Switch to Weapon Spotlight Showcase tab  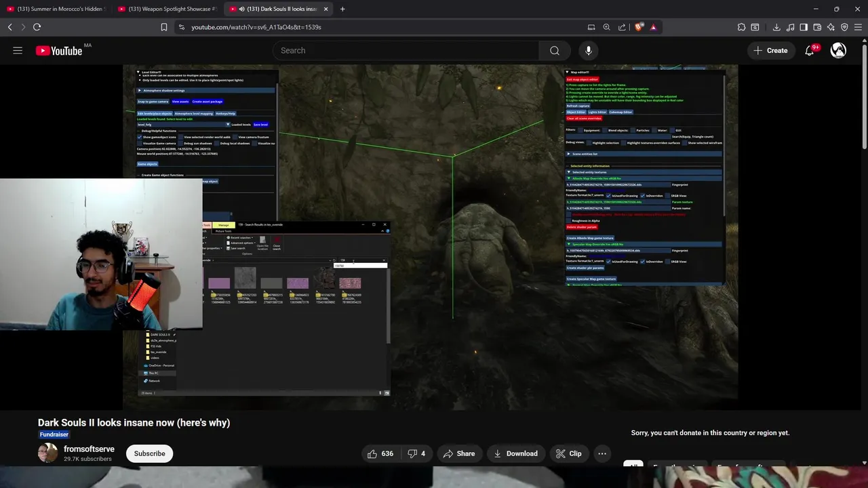point(167,9)
